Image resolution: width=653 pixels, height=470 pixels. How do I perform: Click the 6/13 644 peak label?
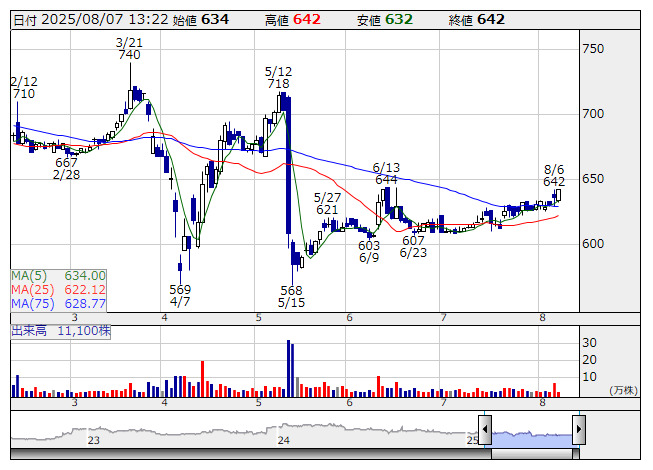tap(386, 174)
